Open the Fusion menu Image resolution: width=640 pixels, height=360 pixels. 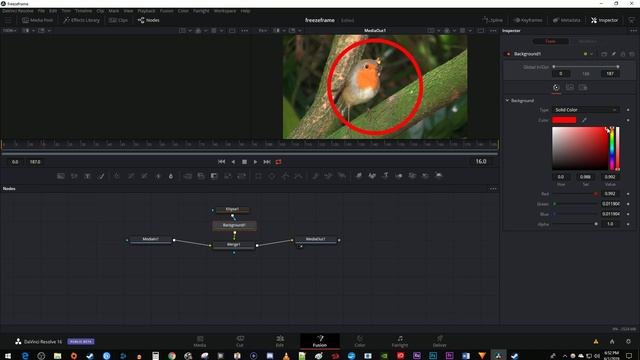coord(167,11)
